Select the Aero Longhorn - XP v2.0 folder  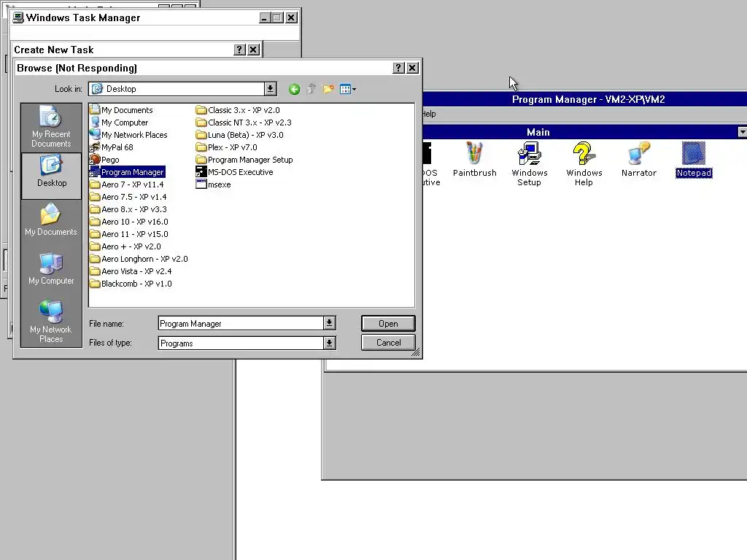[139, 259]
